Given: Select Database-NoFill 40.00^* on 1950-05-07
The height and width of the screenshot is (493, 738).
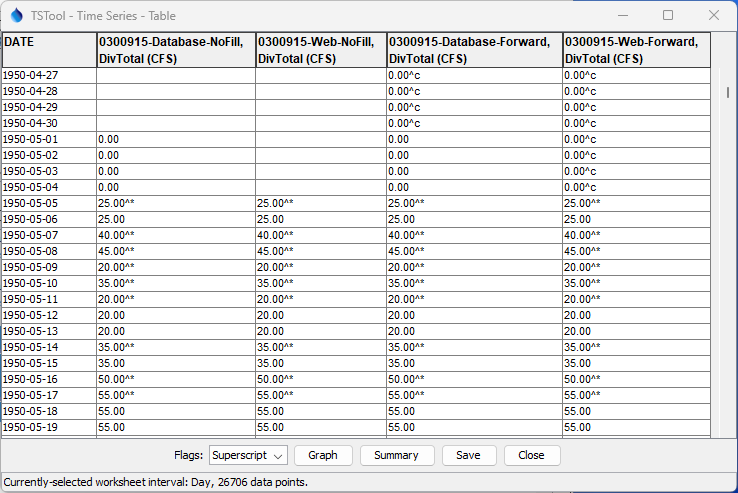Looking at the screenshot, I should pos(176,235).
